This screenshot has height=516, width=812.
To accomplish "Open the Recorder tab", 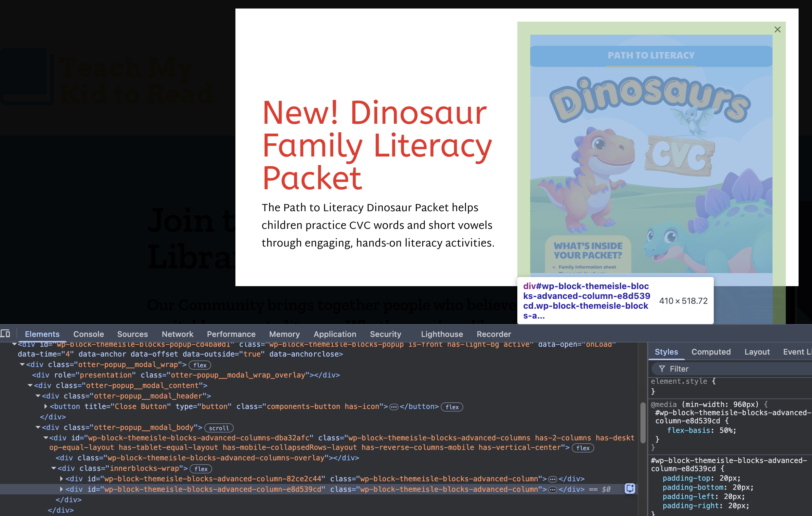I will (494, 334).
